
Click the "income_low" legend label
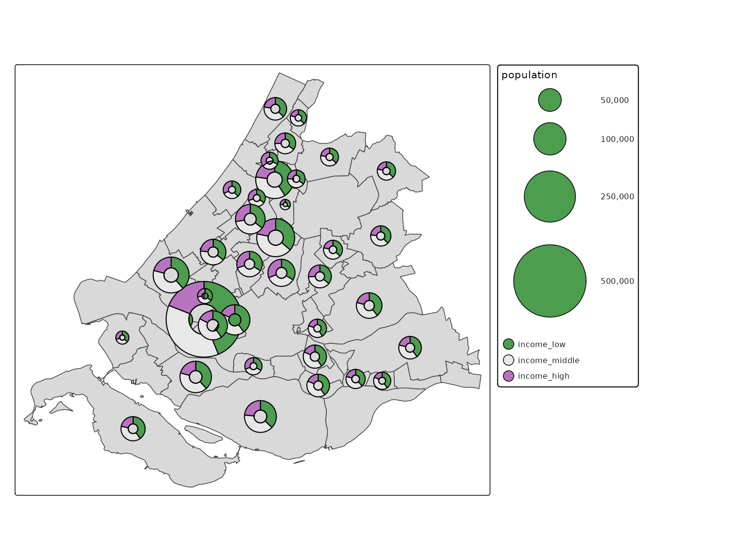tap(542, 345)
